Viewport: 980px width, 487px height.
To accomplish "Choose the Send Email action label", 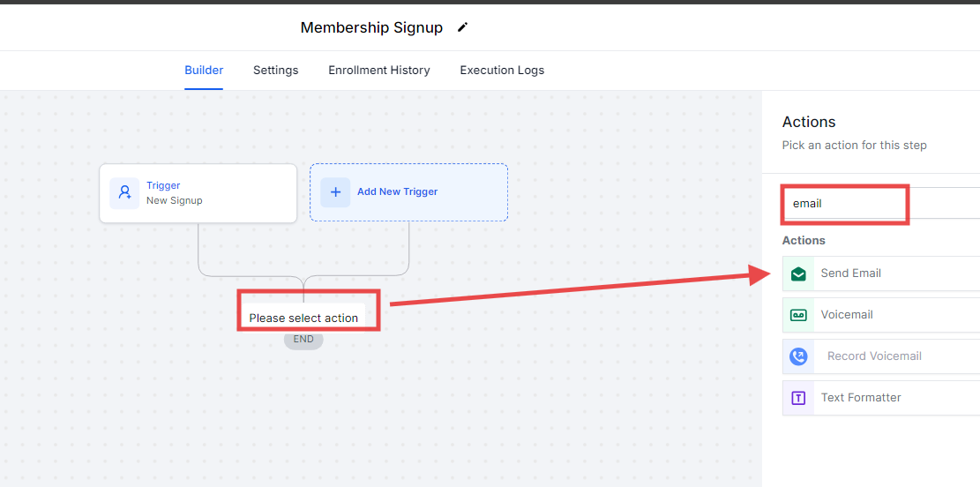I will (x=850, y=273).
